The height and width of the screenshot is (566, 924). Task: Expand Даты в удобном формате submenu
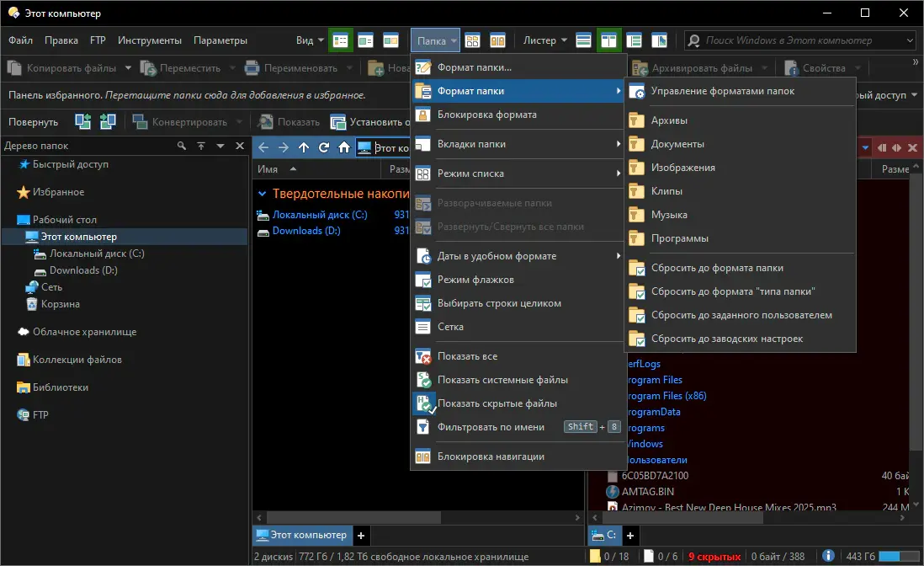click(x=518, y=256)
